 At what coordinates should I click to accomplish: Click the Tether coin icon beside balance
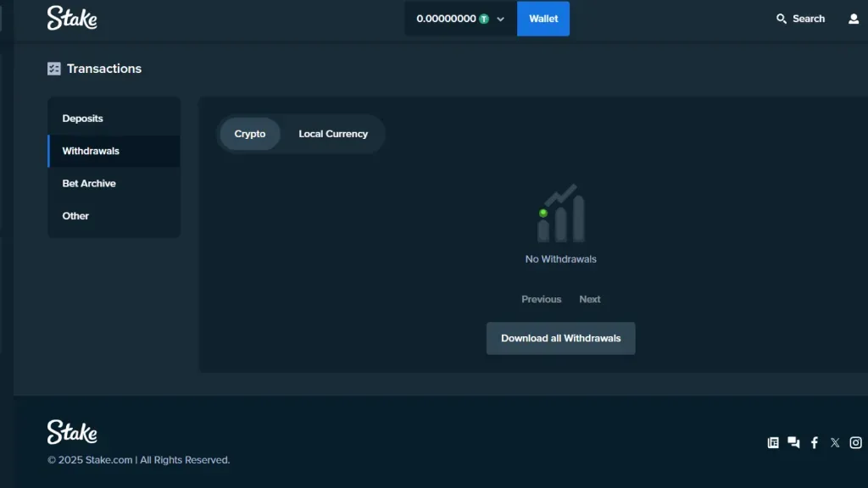coord(484,19)
